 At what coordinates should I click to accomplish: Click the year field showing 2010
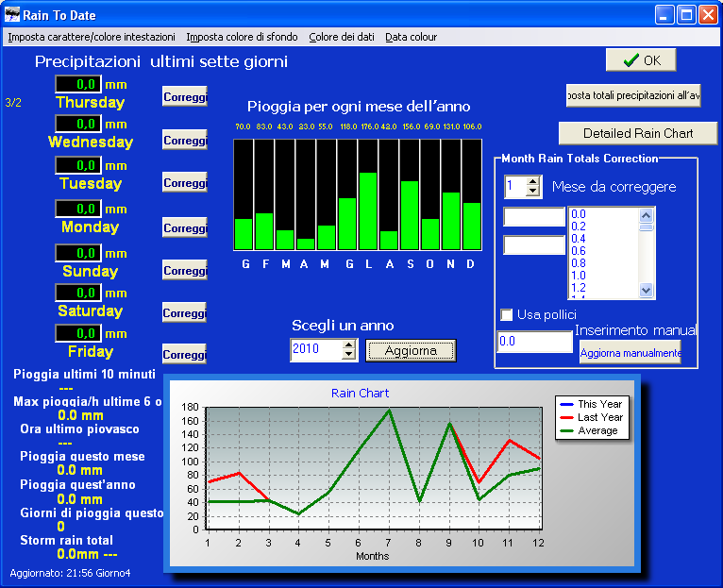coord(317,349)
